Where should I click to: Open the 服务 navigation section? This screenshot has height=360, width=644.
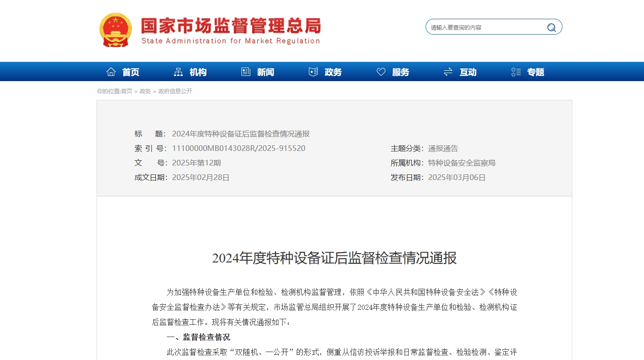coord(401,72)
